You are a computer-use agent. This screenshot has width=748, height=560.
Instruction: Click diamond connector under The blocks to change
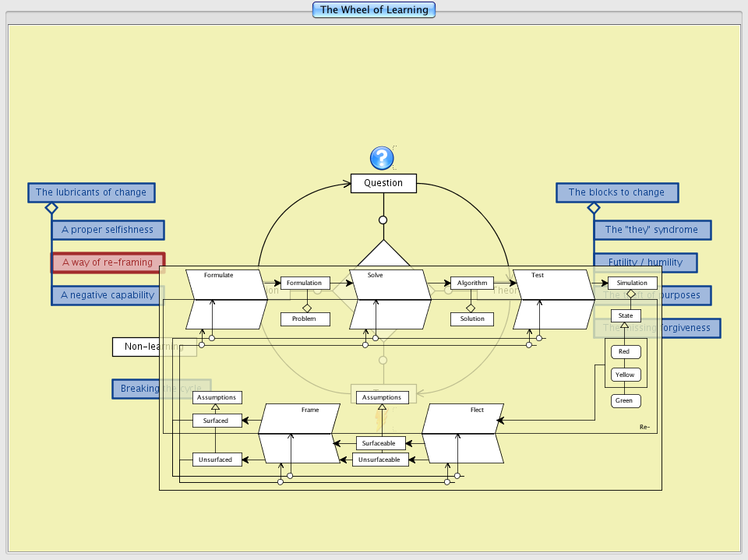tap(594, 208)
